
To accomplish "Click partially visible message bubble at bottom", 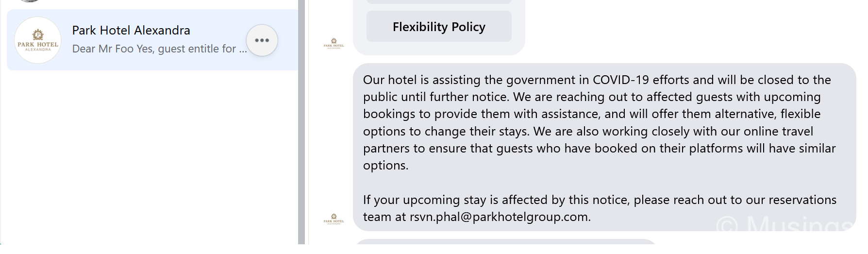I will click(506, 242).
